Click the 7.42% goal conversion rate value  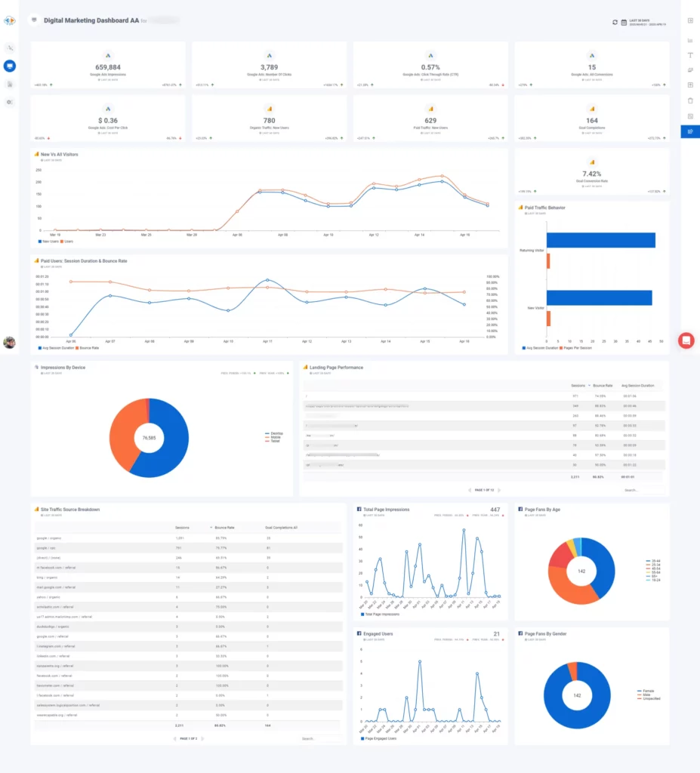click(592, 174)
